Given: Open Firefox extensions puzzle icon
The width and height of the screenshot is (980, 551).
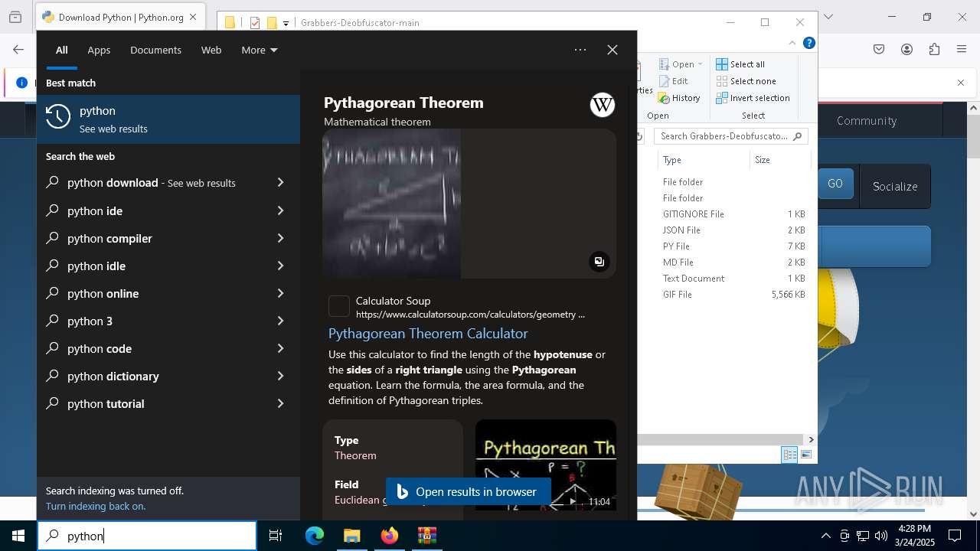Looking at the screenshot, I should (x=934, y=50).
